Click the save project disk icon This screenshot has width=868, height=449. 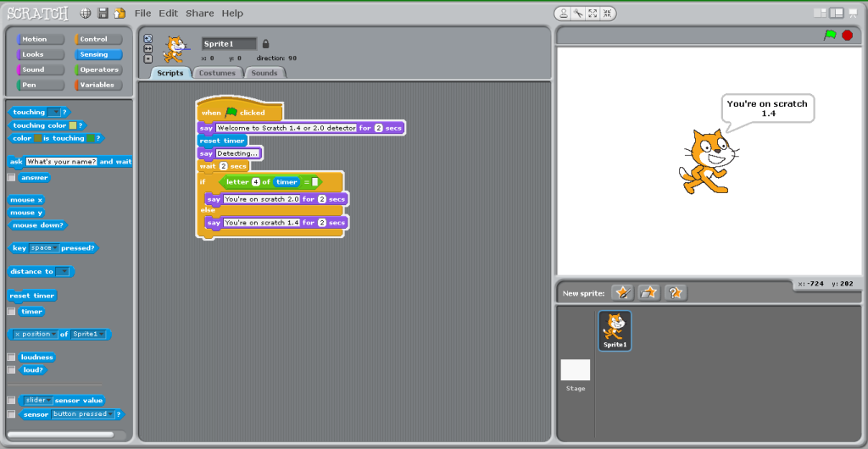click(x=103, y=14)
